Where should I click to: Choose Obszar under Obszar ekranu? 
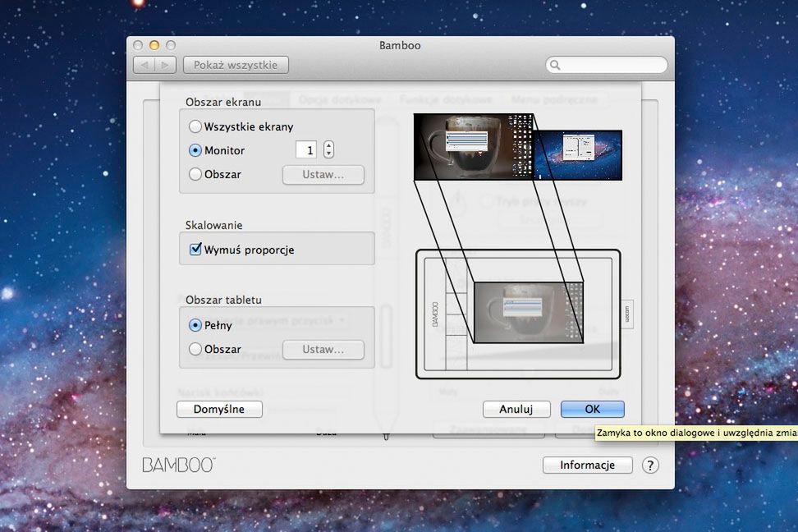click(195, 174)
